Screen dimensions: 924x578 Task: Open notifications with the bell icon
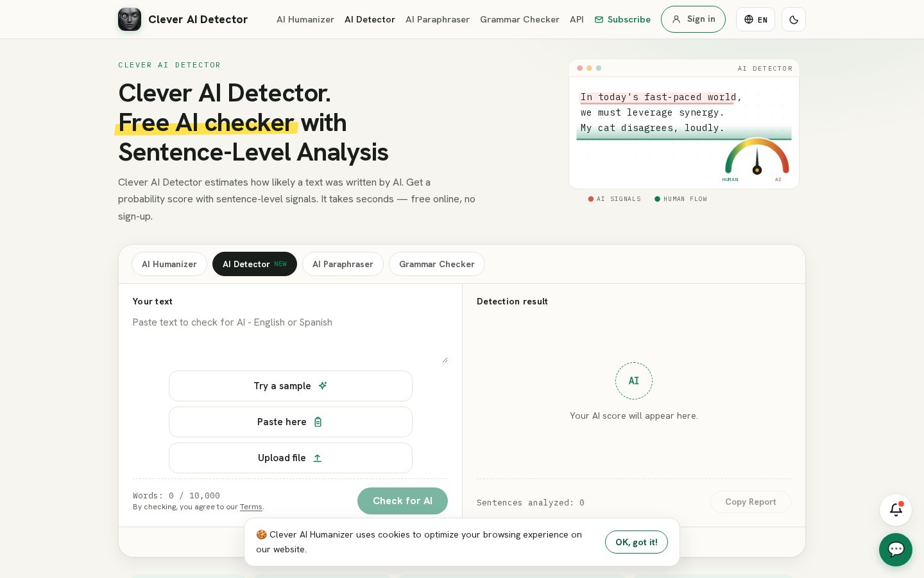[x=896, y=510]
